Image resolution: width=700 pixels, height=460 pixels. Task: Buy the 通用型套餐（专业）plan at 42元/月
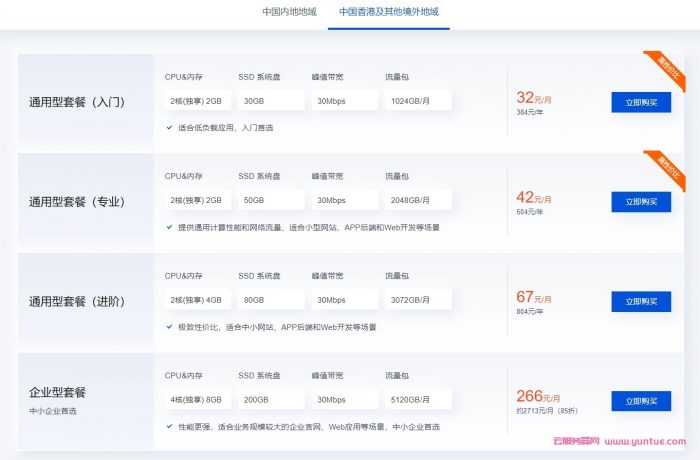640,201
